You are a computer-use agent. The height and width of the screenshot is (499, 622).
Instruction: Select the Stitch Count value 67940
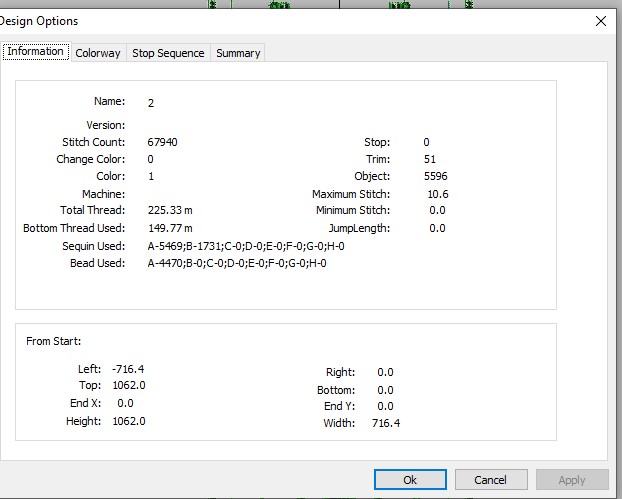coord(162,142)
